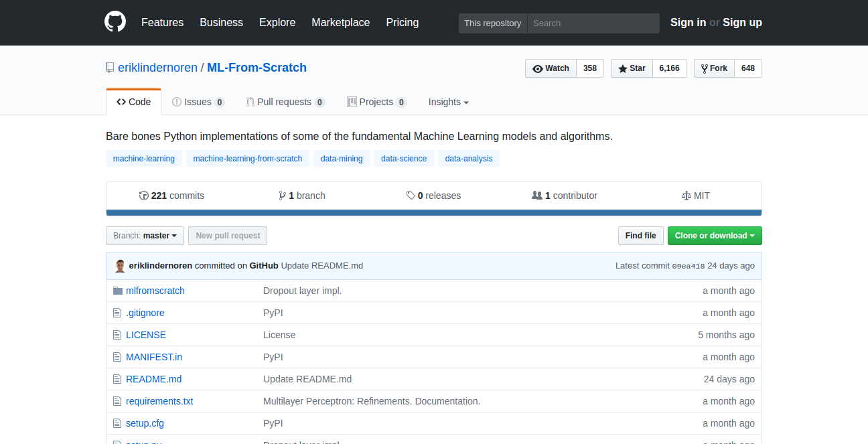The height and width of the screenshot is (444, 868).
Task: Click the MIT license scale icon
Action: [685, 196]
